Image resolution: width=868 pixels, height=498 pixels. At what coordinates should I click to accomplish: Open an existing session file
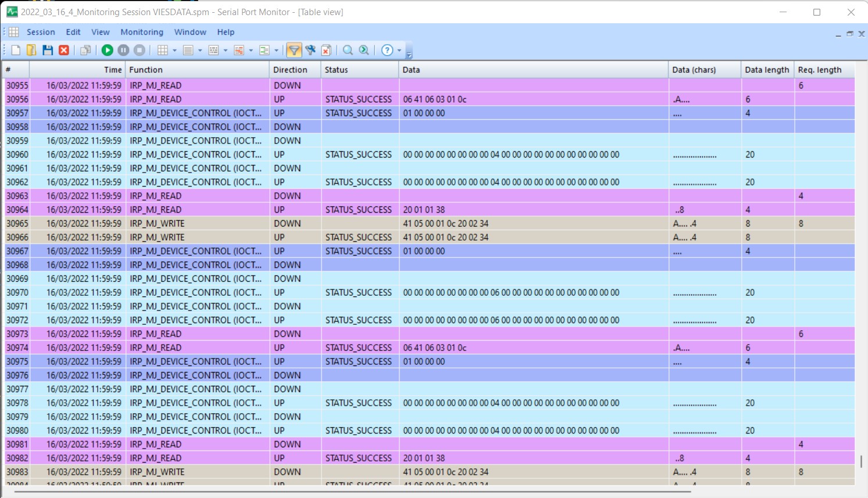[31, 50]
